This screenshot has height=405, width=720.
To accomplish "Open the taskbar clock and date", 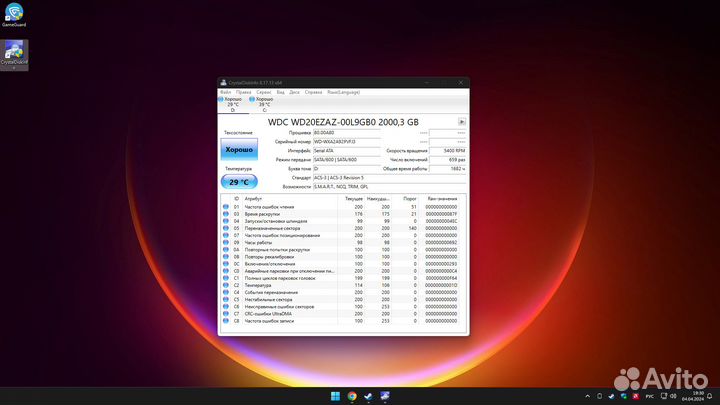I will tap(693, 396).
